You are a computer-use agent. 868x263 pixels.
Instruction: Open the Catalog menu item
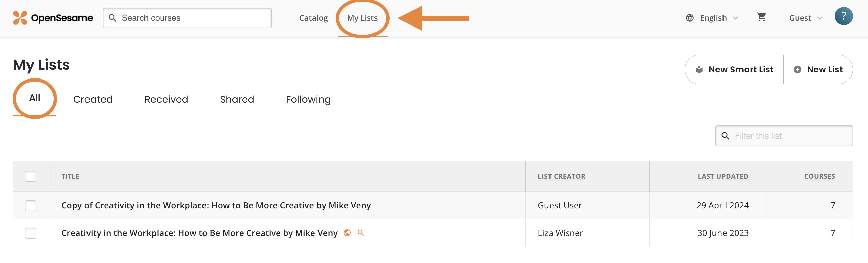click(313, 18)
